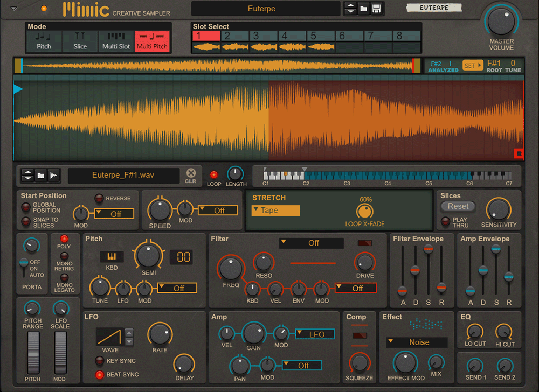539x392 pixels.
Task: Select POLY voice mode
Action: tap(64, 239)
